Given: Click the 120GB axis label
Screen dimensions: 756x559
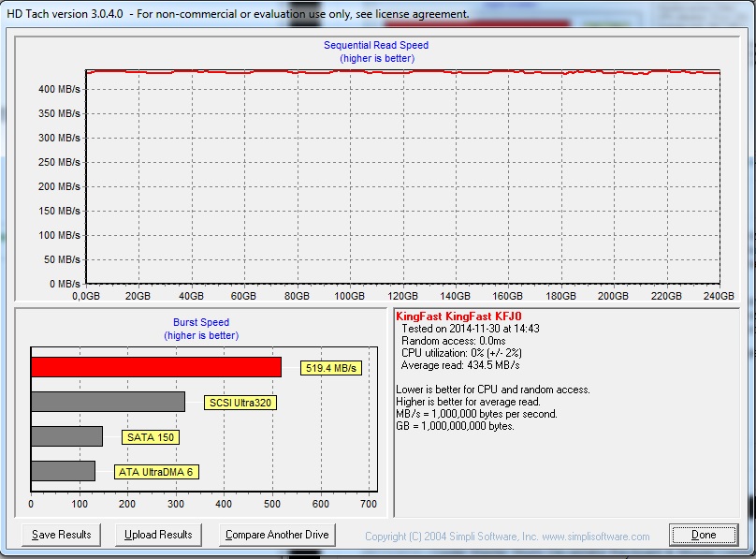Looking at the screenshot, I should point(402,296).
